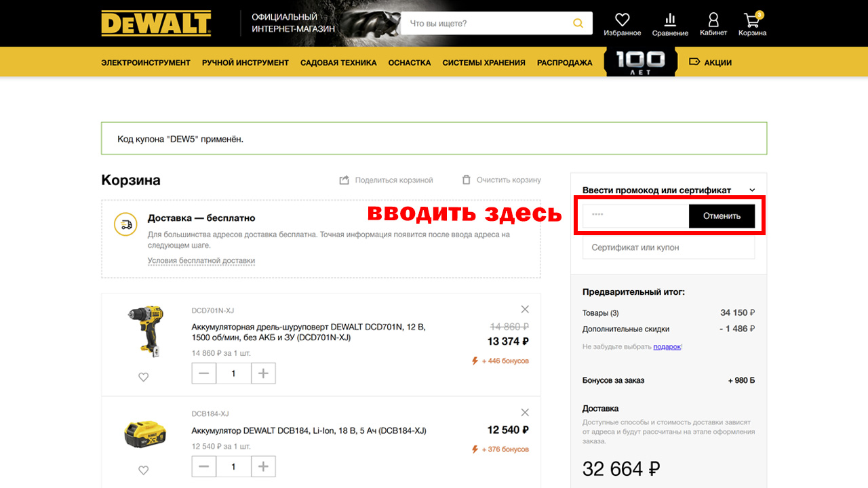Click the подарок gift link

667,346
